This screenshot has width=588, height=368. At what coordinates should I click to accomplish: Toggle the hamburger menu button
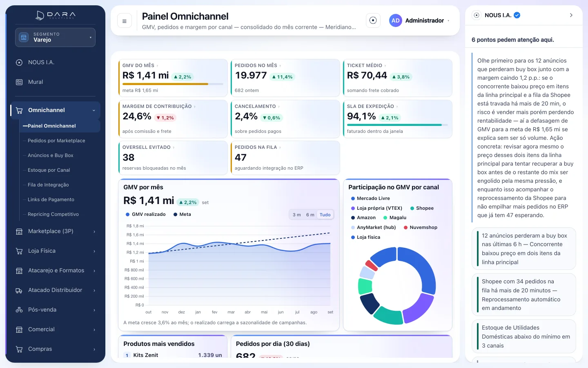pos(125,21)
